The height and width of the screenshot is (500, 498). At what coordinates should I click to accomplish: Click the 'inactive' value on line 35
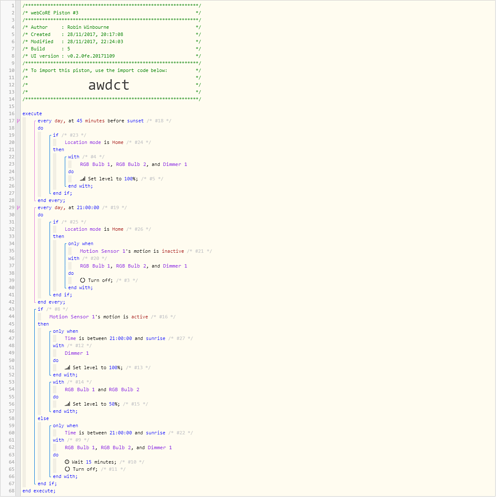coord(173,252)
